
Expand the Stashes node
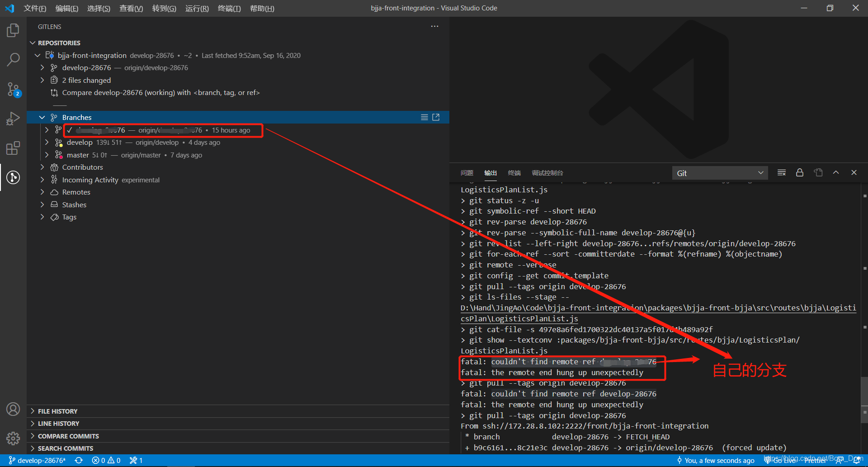click(42, 205)
